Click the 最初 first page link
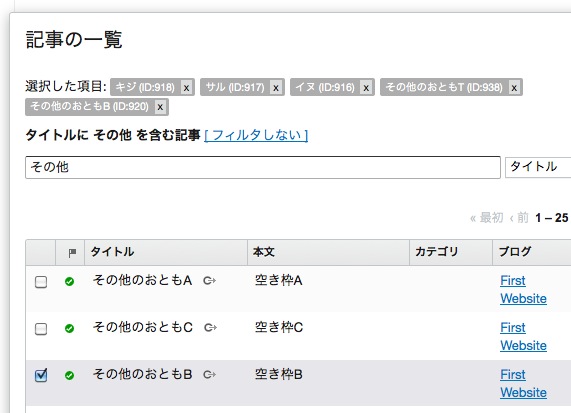Screen dimensions: 571x413 [x=487, y=218]
